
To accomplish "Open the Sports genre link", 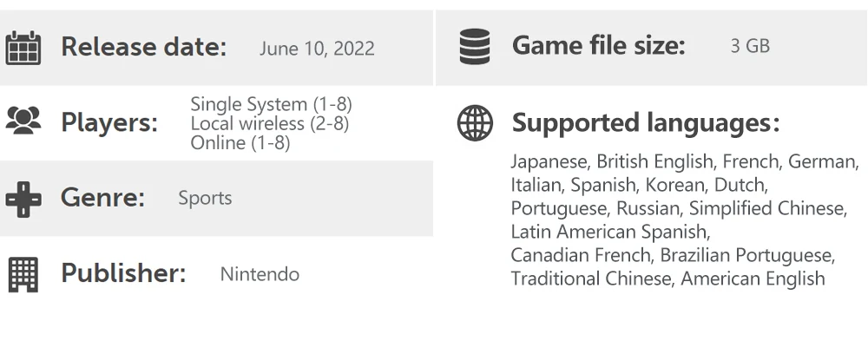I will click(205, 199).
